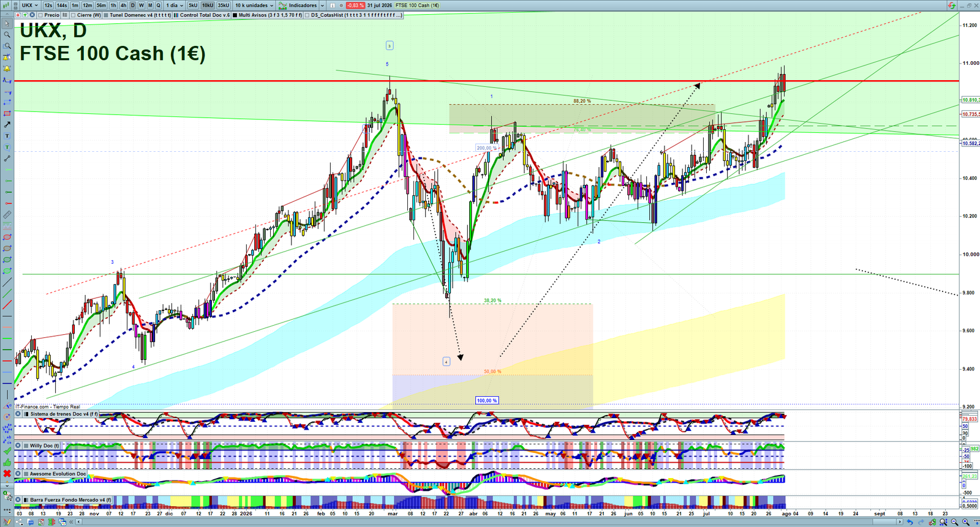Image resolution: width=980 pixels, height=527 pixels.
Task: Open the '1 día' period dropdown
Action: tap(174, 6)
